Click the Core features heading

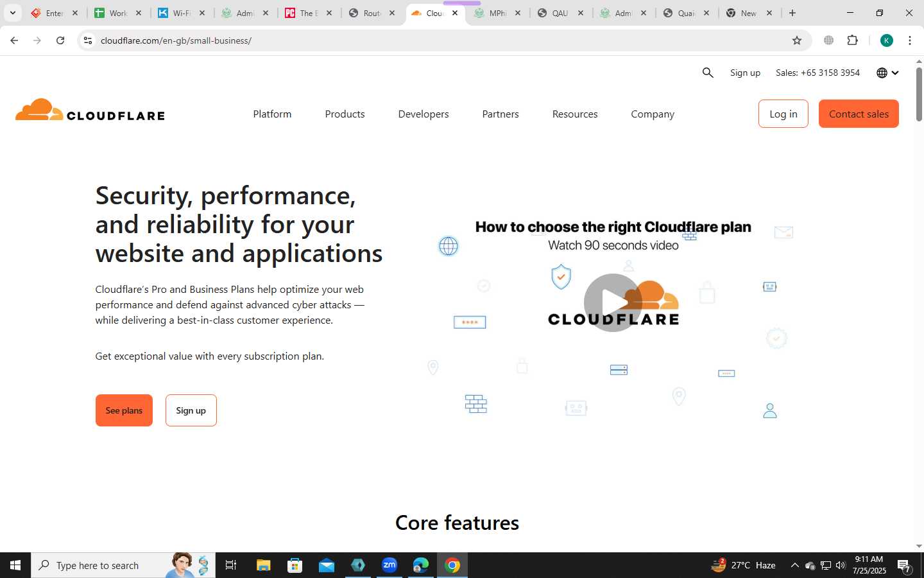coord(457,523)
